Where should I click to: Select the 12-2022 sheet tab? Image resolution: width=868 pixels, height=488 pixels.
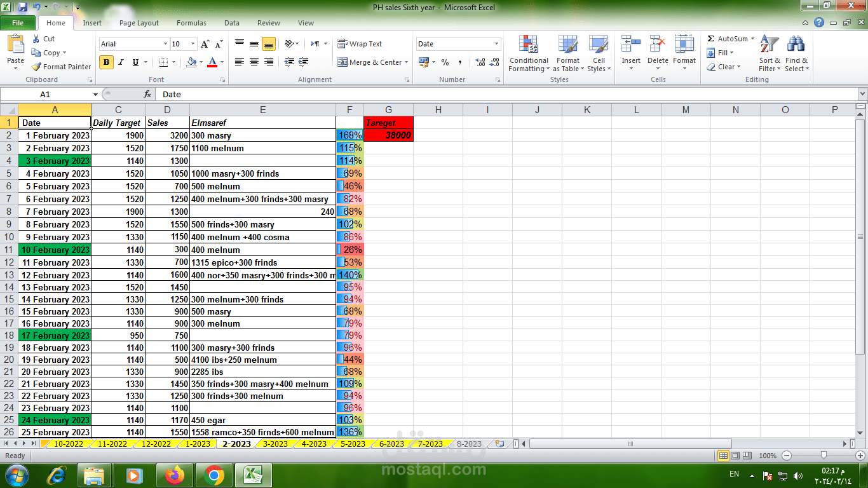(x=156, y=444)
